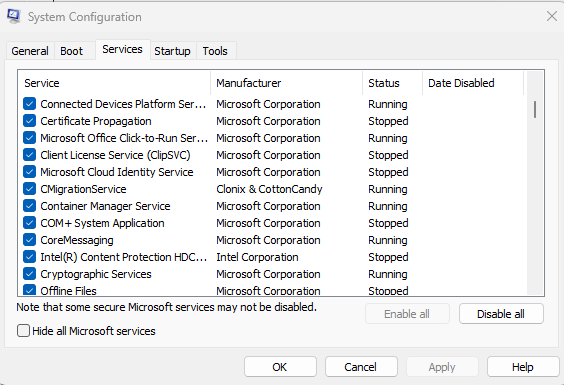Uncheck the Offline Files checkbox
Image resolution: width=564 pixels, height=385 pixels.
29,290
